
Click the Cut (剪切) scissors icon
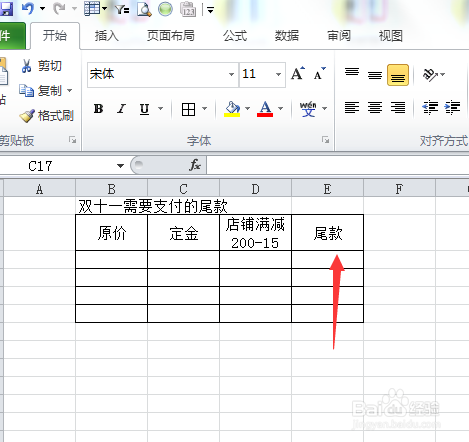26,66
